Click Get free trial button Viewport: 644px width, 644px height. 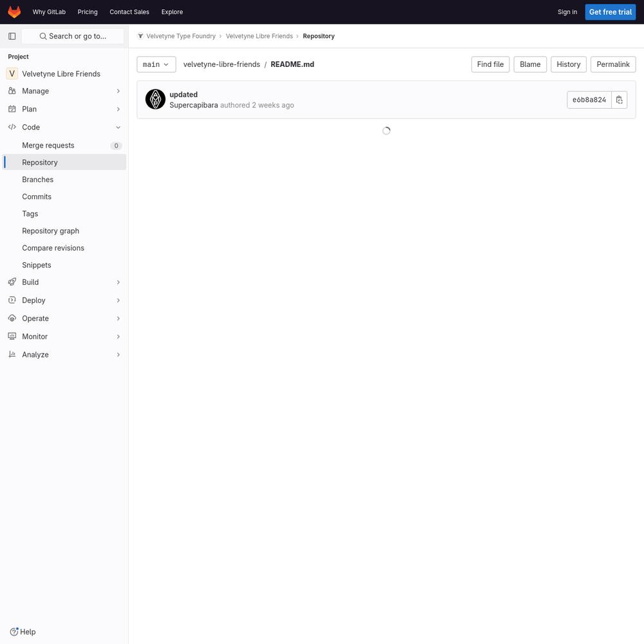point(610,12)
